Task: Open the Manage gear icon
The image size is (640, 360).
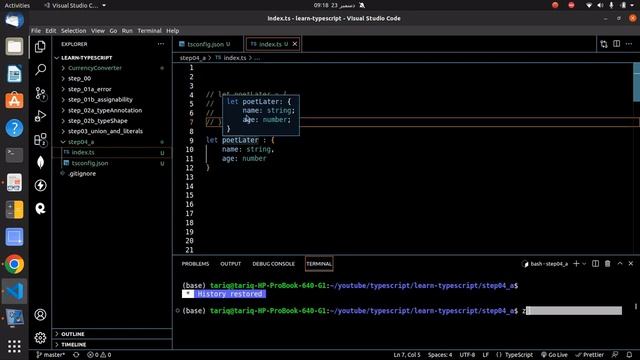Action: coord(40,338)
